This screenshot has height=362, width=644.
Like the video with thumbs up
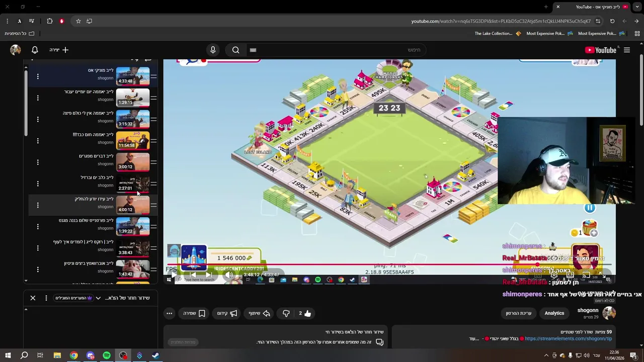[305, 313]
